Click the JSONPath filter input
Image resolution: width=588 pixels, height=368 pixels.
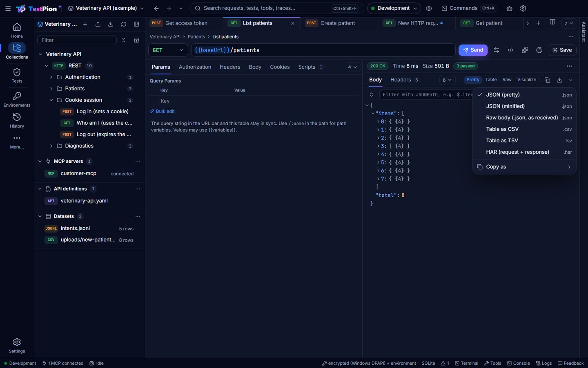click(426, 94)
